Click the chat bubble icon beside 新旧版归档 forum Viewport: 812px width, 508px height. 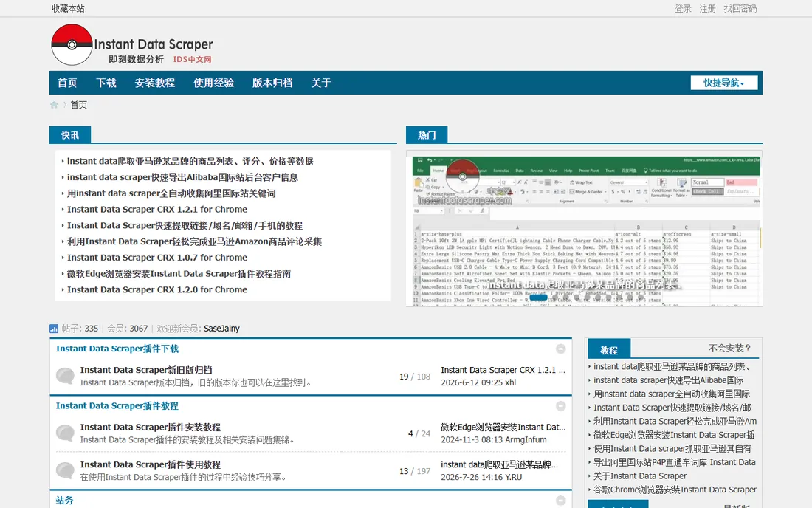[65, 375]
